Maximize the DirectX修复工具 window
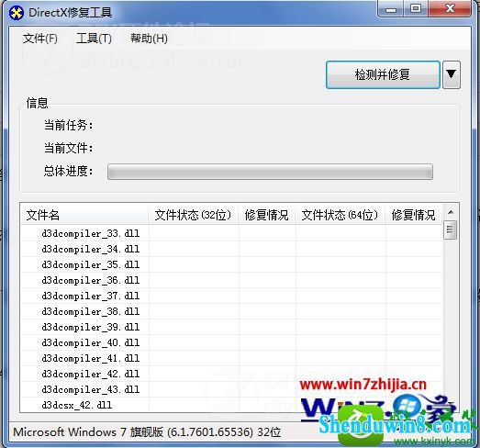This screenshot has height=448, width=480. pos(416,9)
